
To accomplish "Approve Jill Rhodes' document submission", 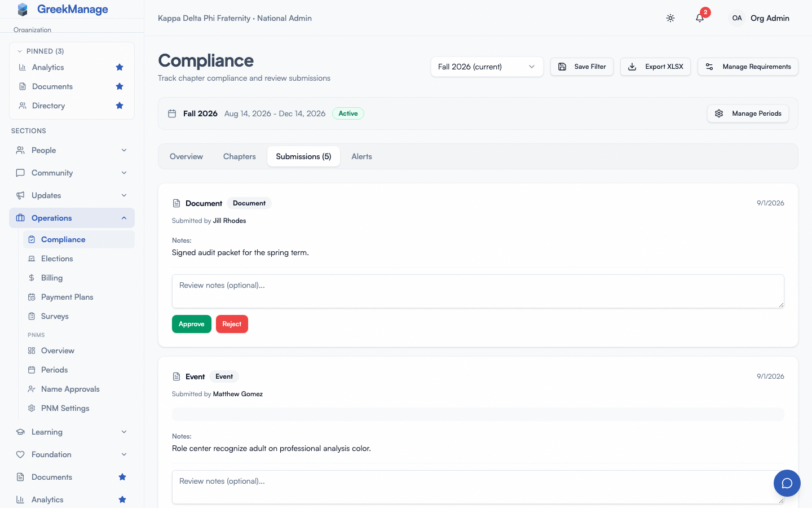I will 192,324.
